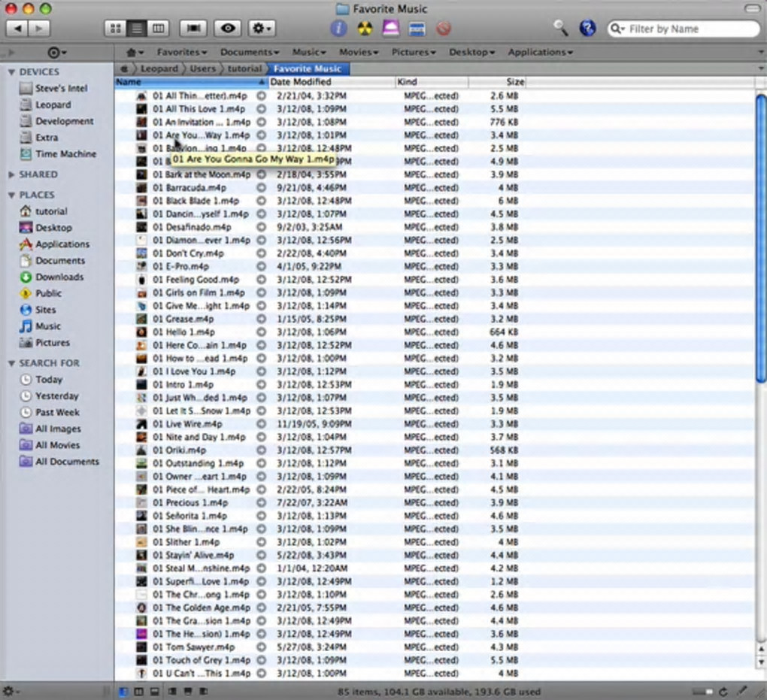Screen dimensions: 767x700
Task: Switch to column view
Action: [158, 29]
